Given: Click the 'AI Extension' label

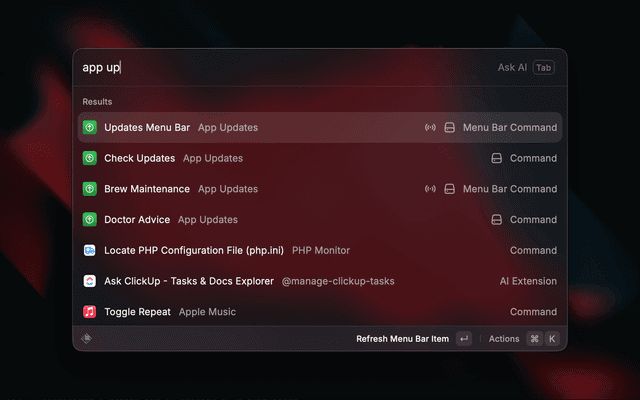Looking at the screenshot, I should (x=528, y=281).
